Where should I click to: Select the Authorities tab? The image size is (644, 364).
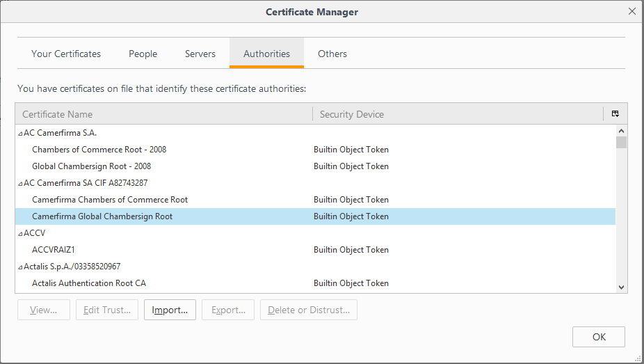tap(266, 54)
